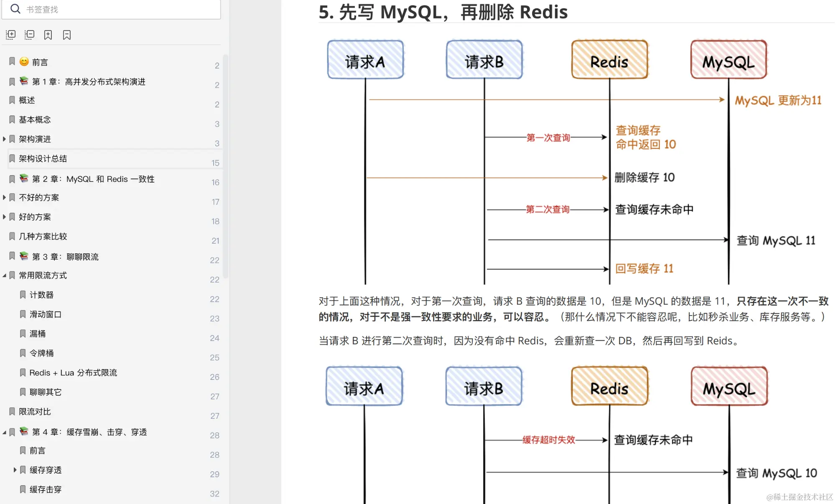The height and width of the screenshot is (504, 836).
Task: Click the remove bookmark icon
Action: [x=67, y=35]
